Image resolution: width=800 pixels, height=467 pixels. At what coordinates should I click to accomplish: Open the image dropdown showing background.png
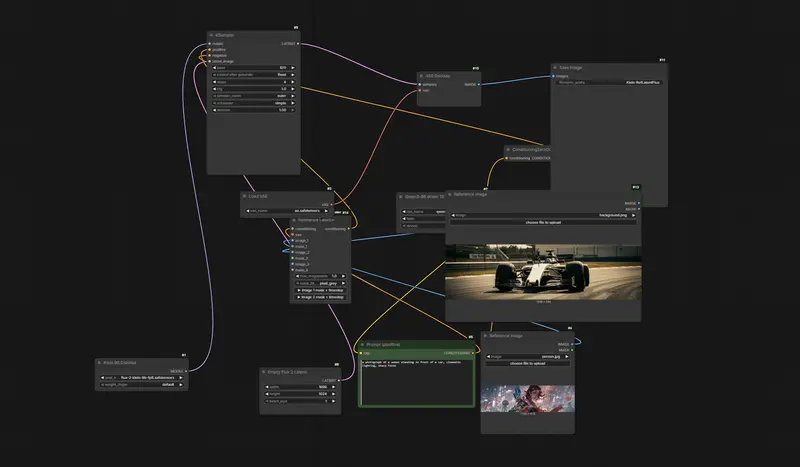[543, 215]
